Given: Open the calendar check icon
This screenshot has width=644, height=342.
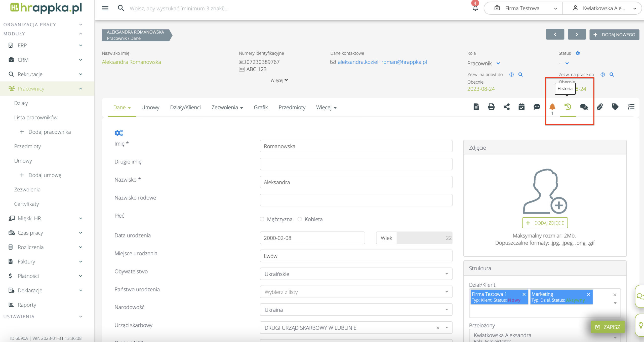Looking at the screenshot, I should tap(521, 107).
